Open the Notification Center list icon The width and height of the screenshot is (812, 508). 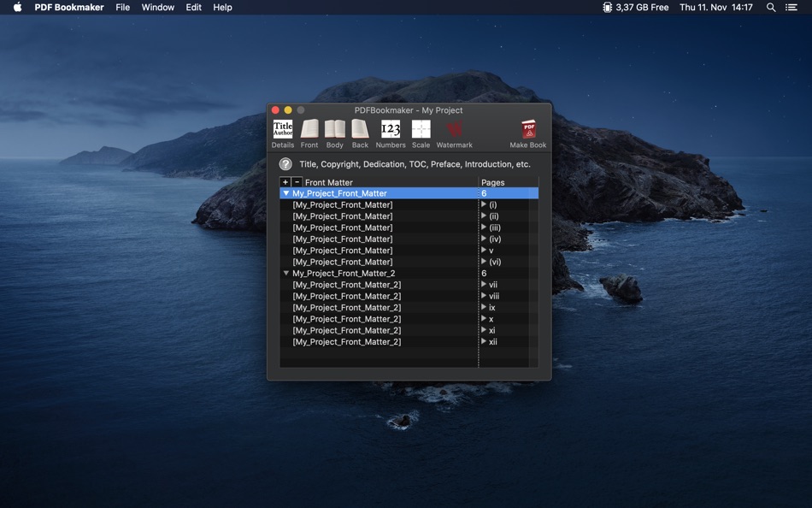(x=791, y=7)
